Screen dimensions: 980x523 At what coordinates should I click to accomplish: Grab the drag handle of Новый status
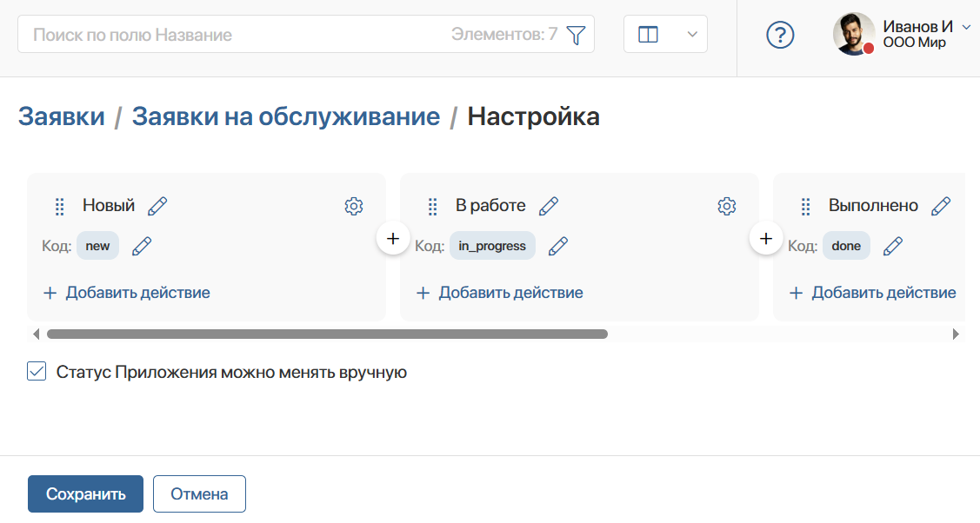coord(59,206)
